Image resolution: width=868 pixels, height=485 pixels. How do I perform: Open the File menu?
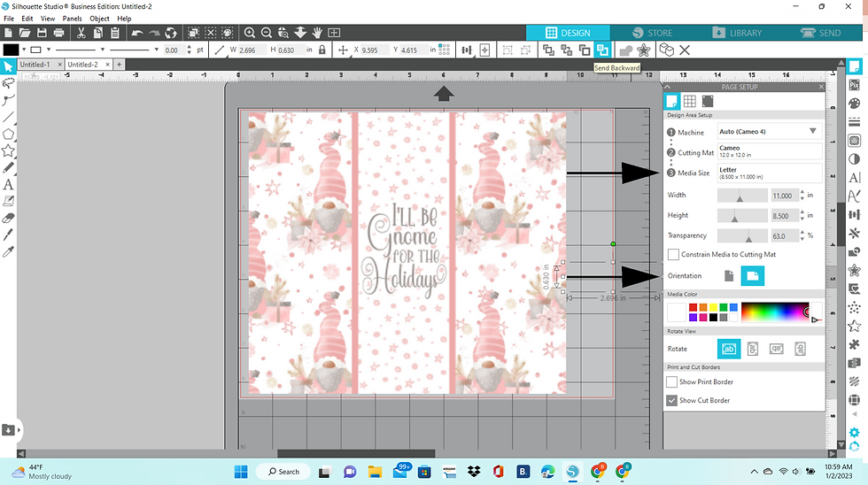pyautogui.click(x=9, y=19)
